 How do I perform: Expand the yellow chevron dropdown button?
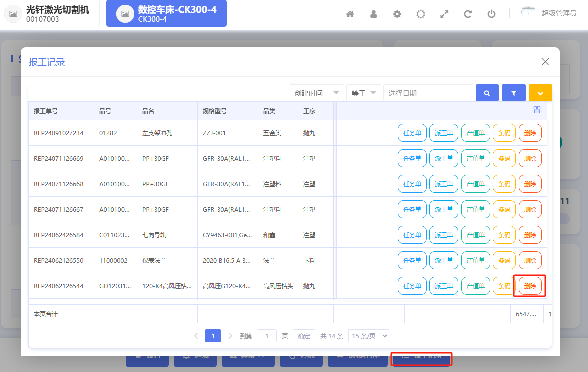point(540,93)
